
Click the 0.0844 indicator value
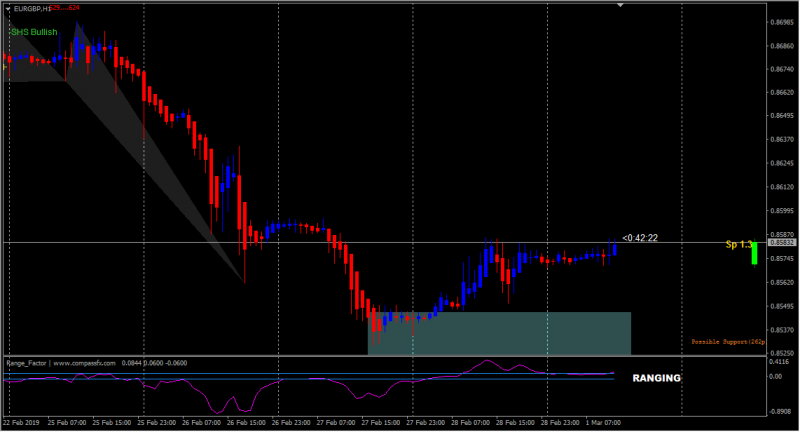(x=132, y=363)
